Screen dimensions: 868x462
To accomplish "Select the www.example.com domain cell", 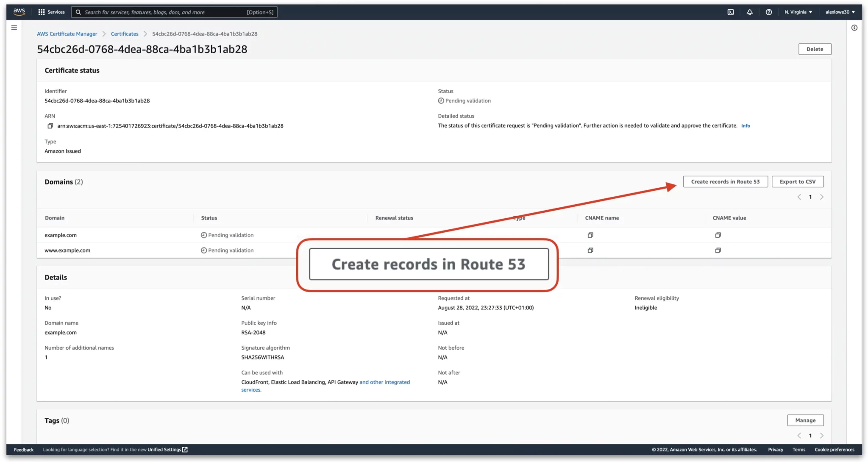I will point(67,250).
